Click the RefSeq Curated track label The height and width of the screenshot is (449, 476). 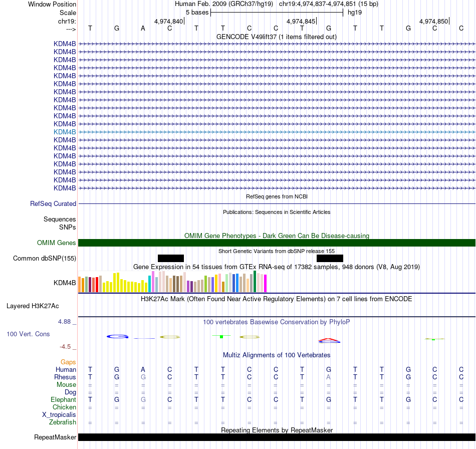(53, 204)
